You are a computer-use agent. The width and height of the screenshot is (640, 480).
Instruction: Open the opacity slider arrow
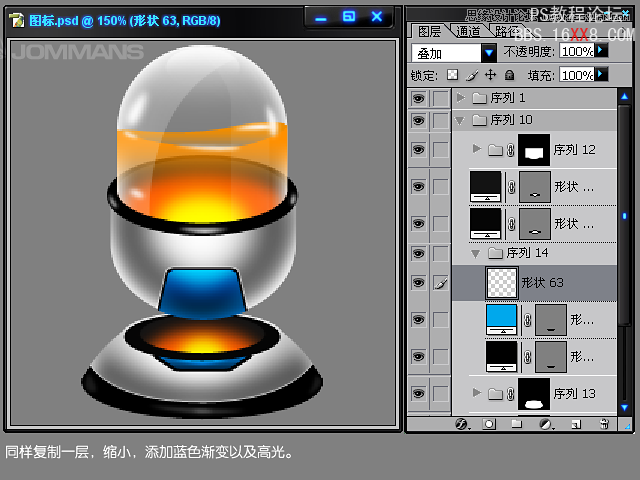tap(601, 50)
